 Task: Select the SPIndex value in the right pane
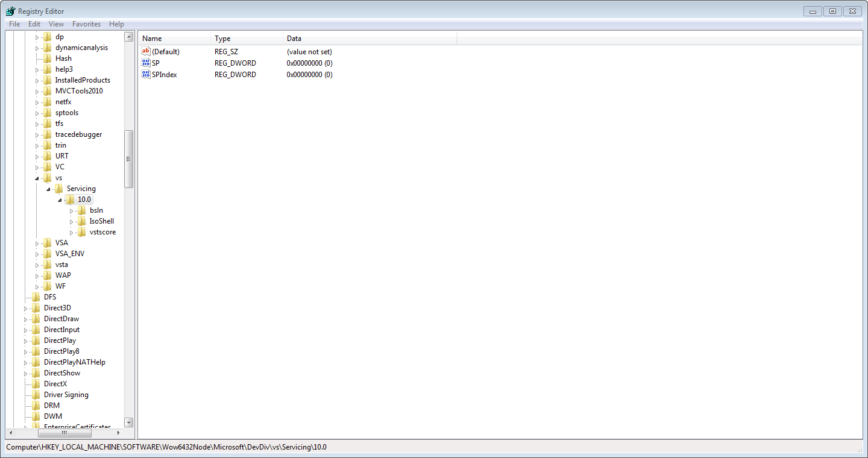(165, 74)
